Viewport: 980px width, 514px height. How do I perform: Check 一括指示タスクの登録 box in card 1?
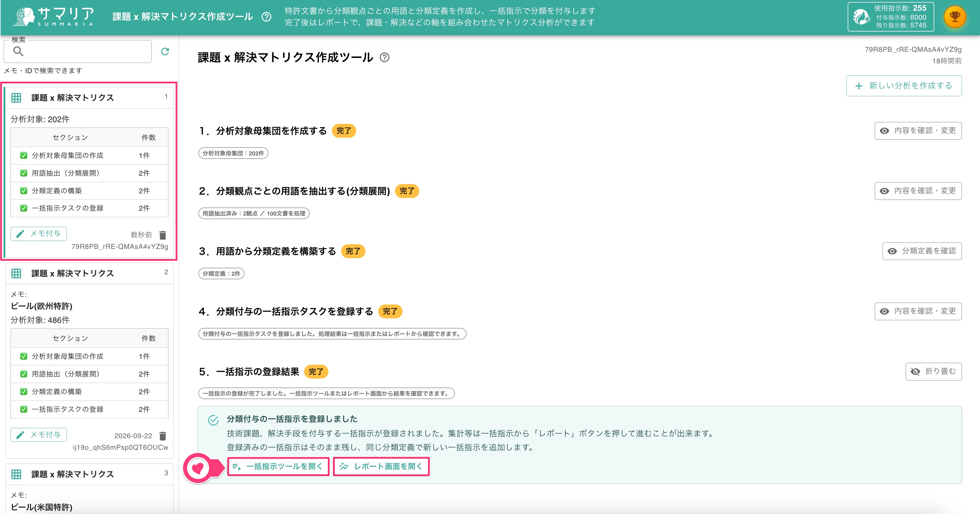pyautogui.click(x=23, y=208)
